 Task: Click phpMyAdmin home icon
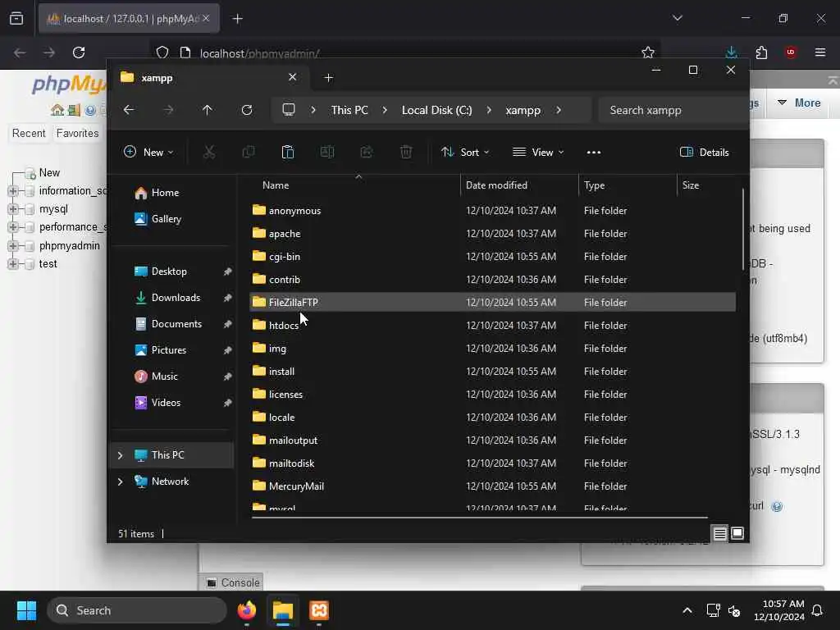point(57,111)
